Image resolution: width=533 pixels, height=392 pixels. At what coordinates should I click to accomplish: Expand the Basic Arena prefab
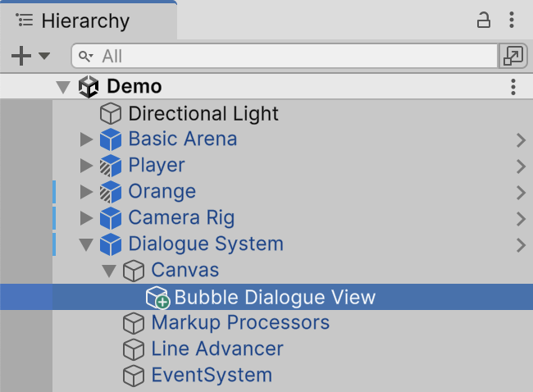[86, 139]
